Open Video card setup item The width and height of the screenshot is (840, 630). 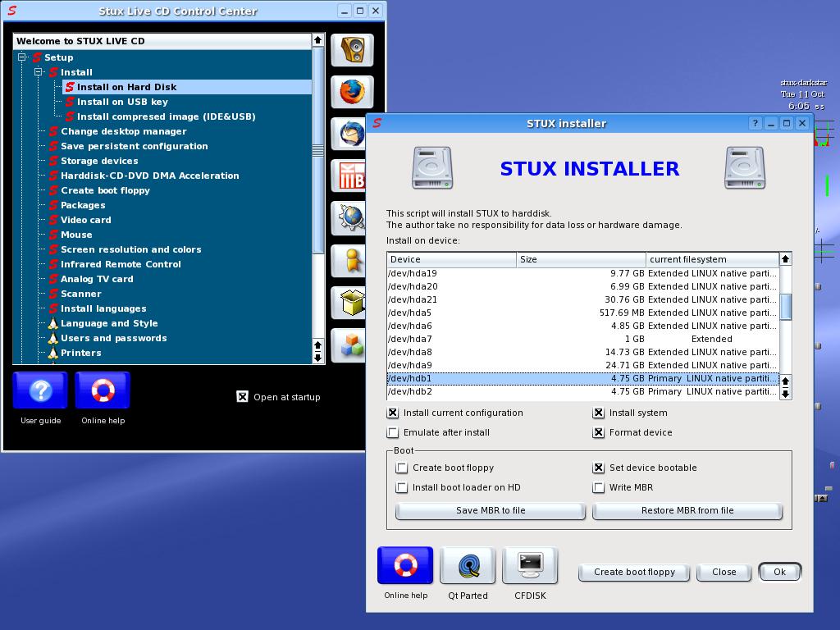[x=86, y=220]
